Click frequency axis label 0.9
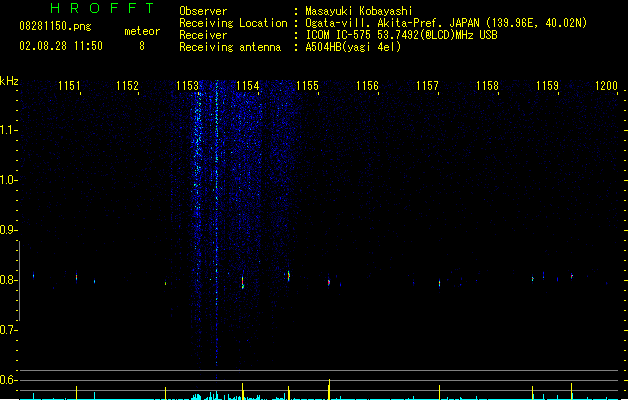The image size is (629, 400). [x=8, y=230]
